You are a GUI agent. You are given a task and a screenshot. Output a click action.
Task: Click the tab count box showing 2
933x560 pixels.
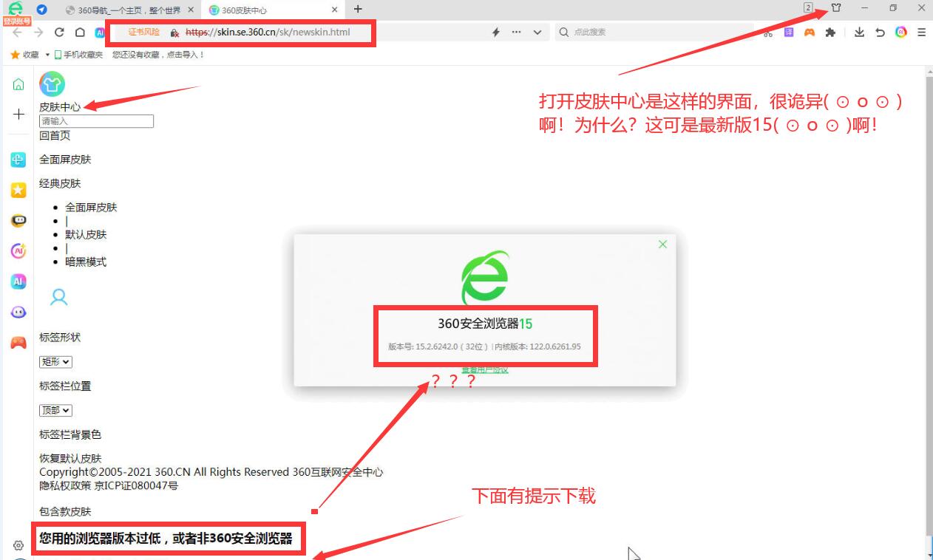click(808, 7)
